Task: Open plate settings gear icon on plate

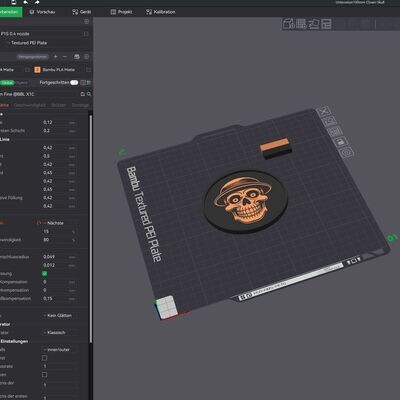Action: tap(347, 152)
